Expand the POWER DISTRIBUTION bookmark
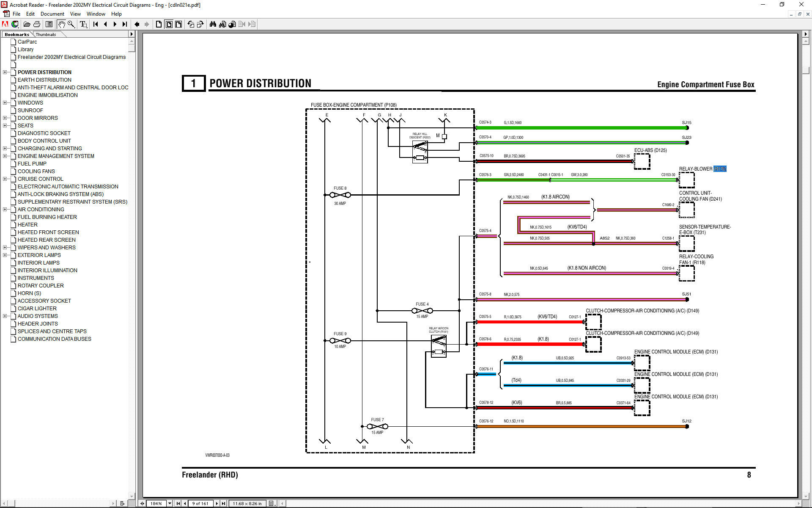Viewport: 812px width, 508px height. point(5,72)
